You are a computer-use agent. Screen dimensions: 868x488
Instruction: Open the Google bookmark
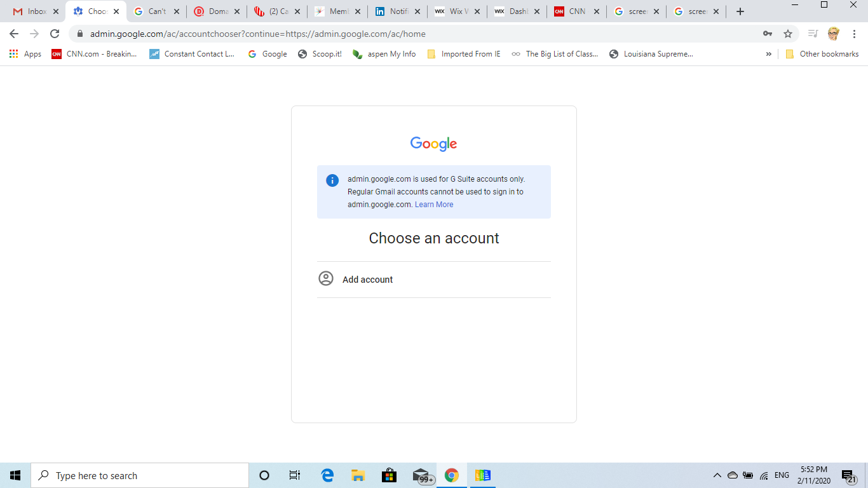coord(268,54)
